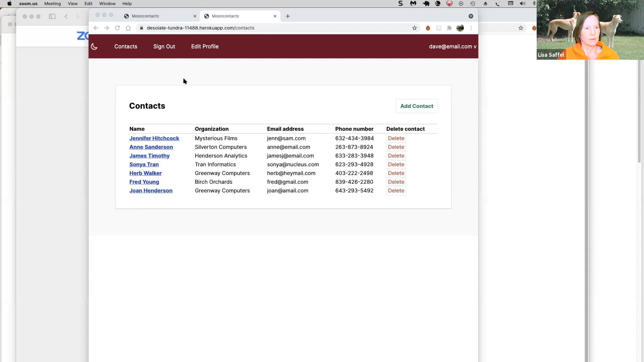The height and width of the screenshot is (362, 644).
Task: View the padlock site security icon
Action: point(141,28)
